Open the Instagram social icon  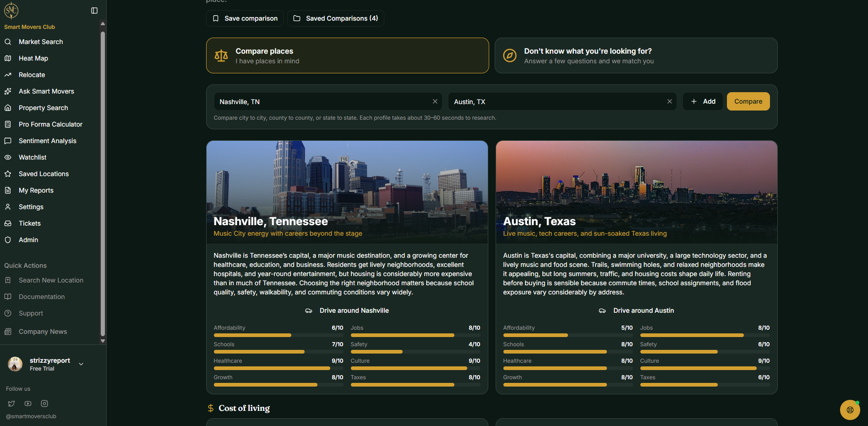44,404
